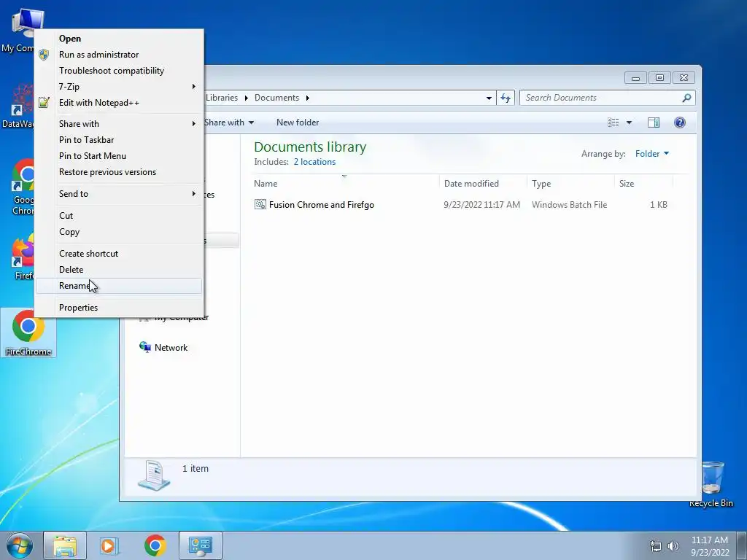Click the batch file icon in list
This screenshot has height=560, width=747.
[x=260, y=205]
